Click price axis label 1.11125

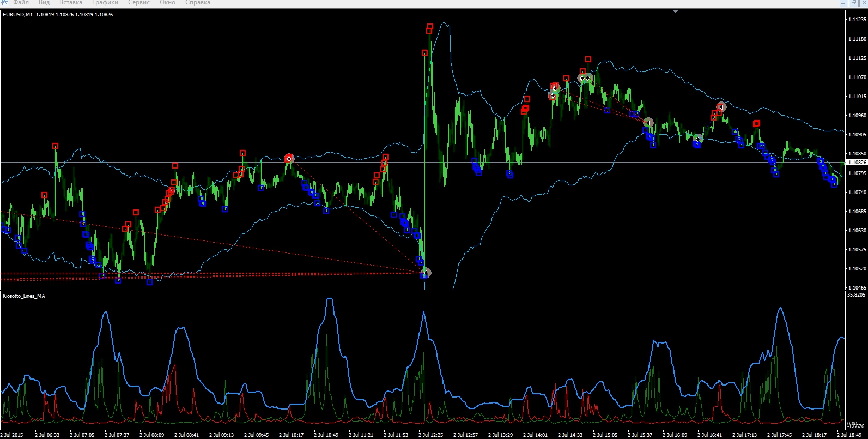pyautogui.click(x=857, y=58)
